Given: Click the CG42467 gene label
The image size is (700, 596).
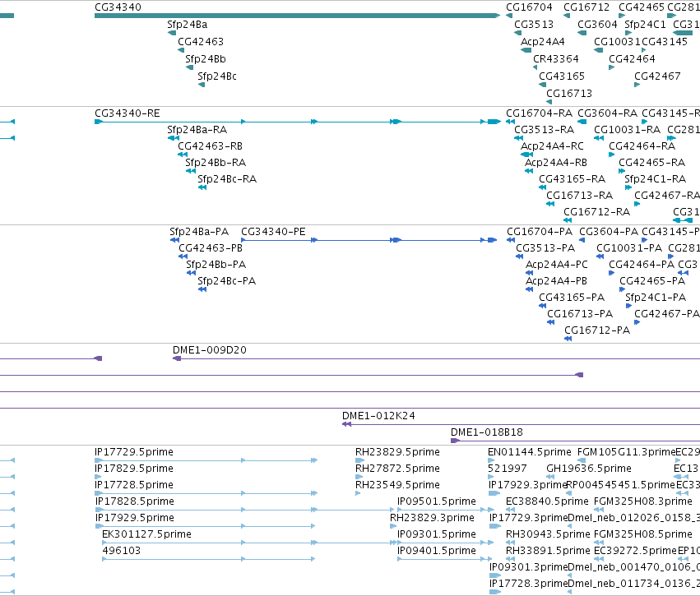Looking at the screenshot, I should tap(657, 76).
